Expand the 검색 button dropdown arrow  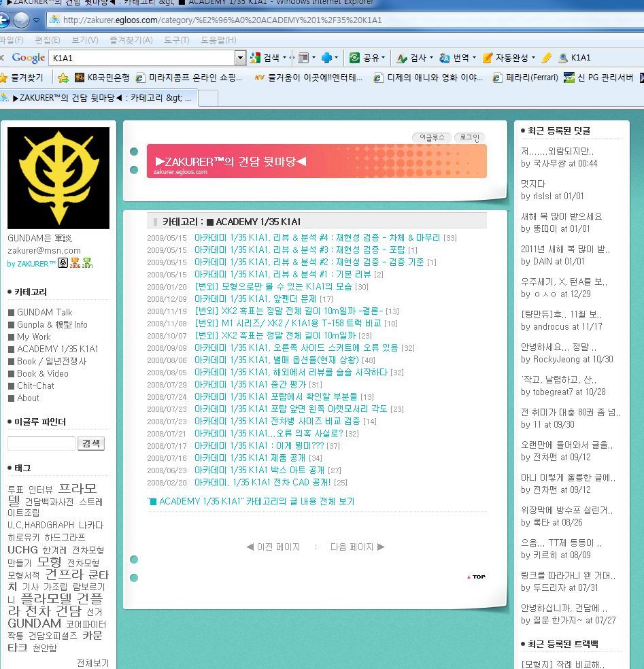pos(285,58)
